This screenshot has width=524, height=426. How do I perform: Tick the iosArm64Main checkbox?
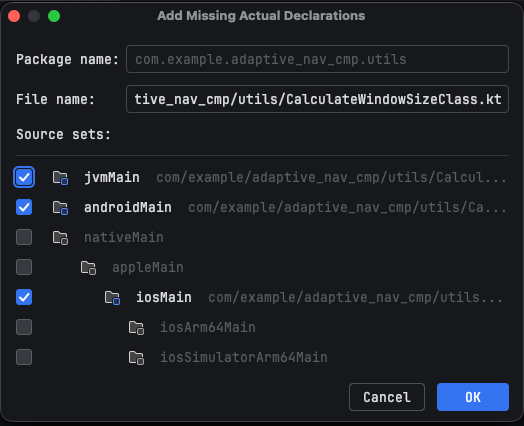coord(24,327)
